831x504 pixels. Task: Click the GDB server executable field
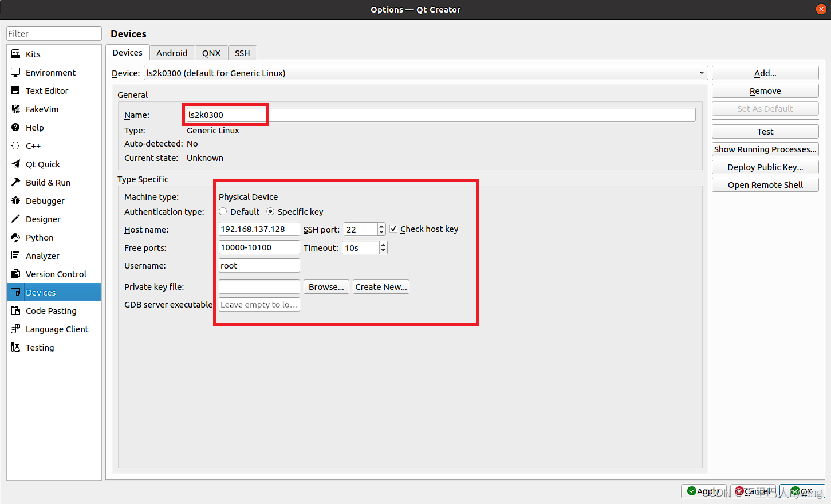[259, 305]
